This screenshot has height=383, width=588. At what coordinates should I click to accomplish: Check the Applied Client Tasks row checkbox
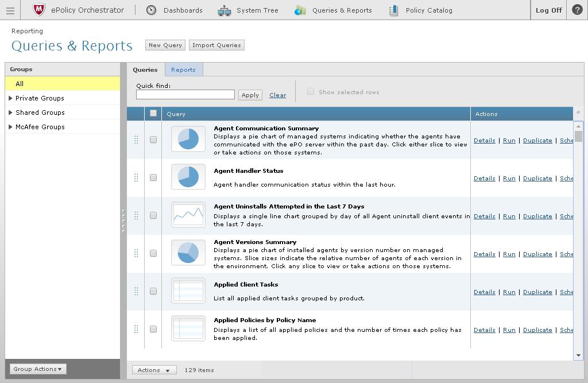point(153,291)
